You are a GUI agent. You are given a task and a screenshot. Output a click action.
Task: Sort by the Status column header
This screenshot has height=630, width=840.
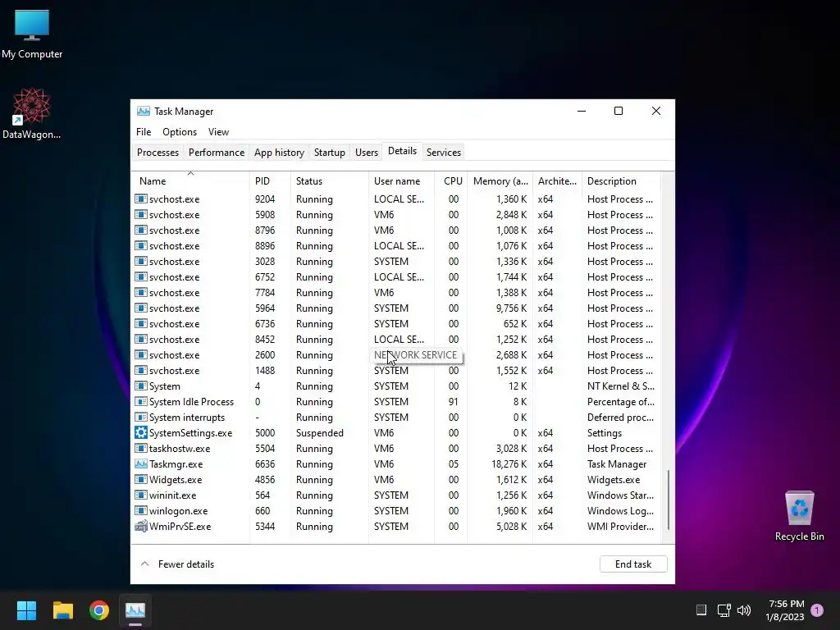coord(330,181)
